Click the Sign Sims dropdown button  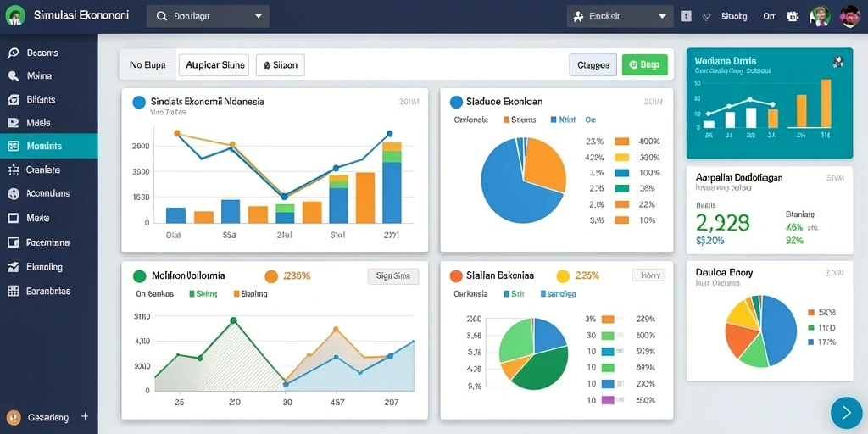[393, 276]
